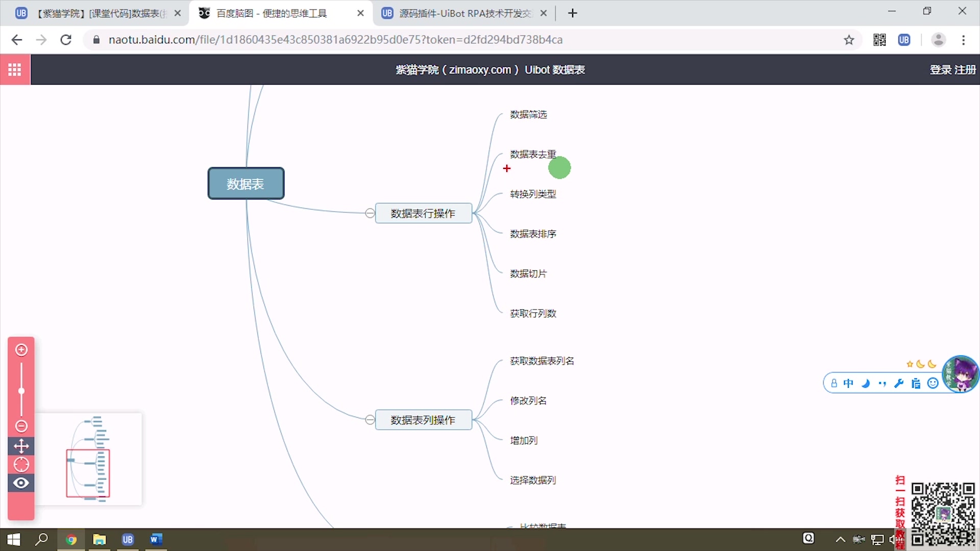The image size is (980, 551).
Task: Open the red app grid menu
Action: pos(15,69)
